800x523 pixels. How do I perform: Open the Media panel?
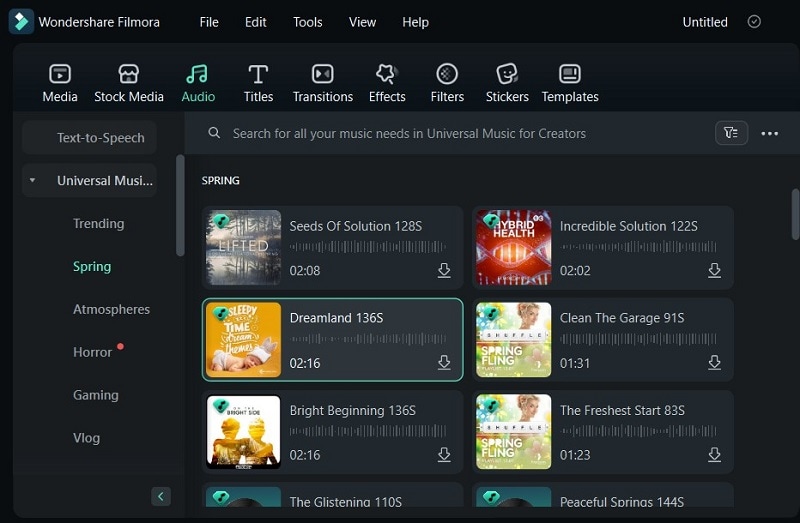click(60, 83)
